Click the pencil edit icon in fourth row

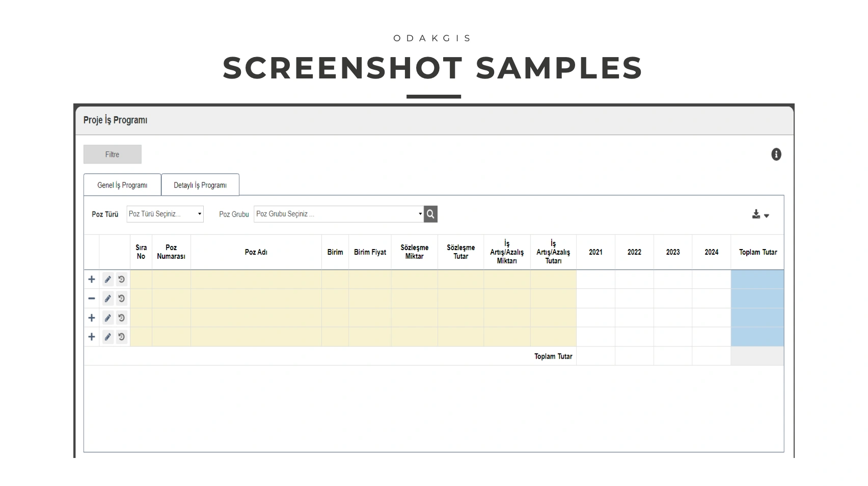point(107,337)
